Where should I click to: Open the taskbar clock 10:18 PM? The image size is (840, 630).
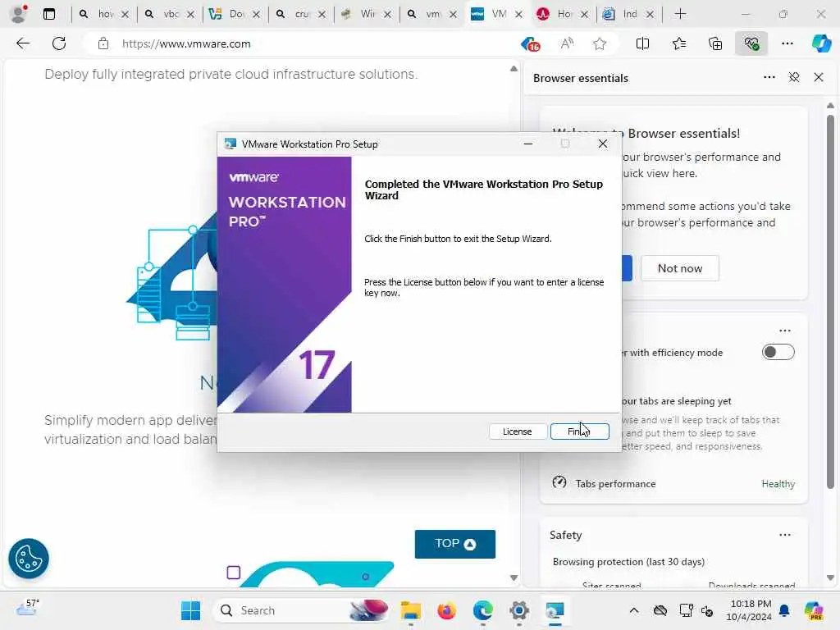tap(749, 610)
